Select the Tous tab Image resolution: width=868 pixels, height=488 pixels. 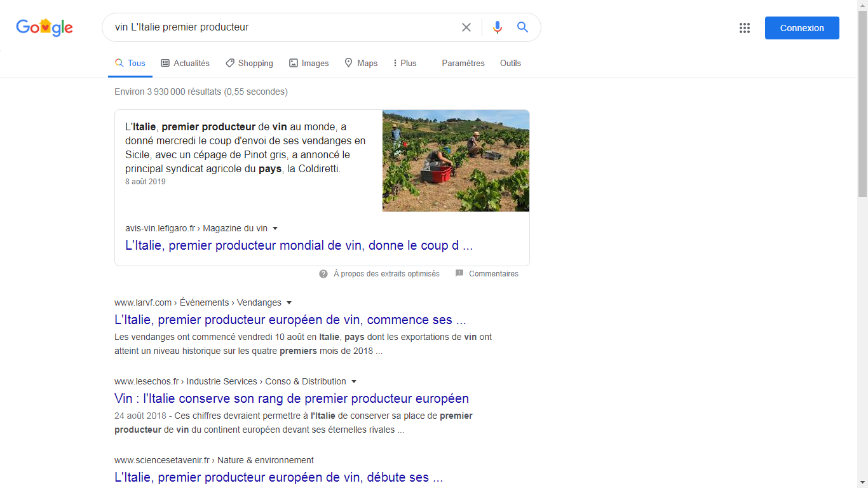tap(130, 63)
